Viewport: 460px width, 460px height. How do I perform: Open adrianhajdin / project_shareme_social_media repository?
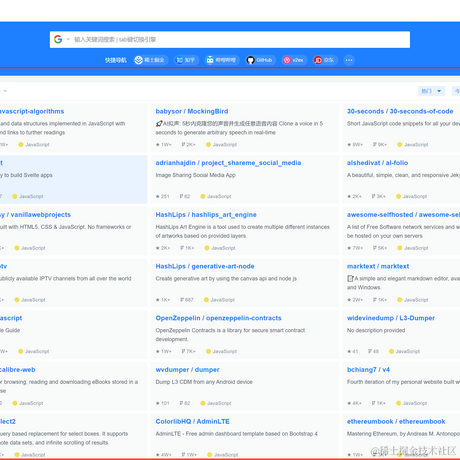[228, 163]
